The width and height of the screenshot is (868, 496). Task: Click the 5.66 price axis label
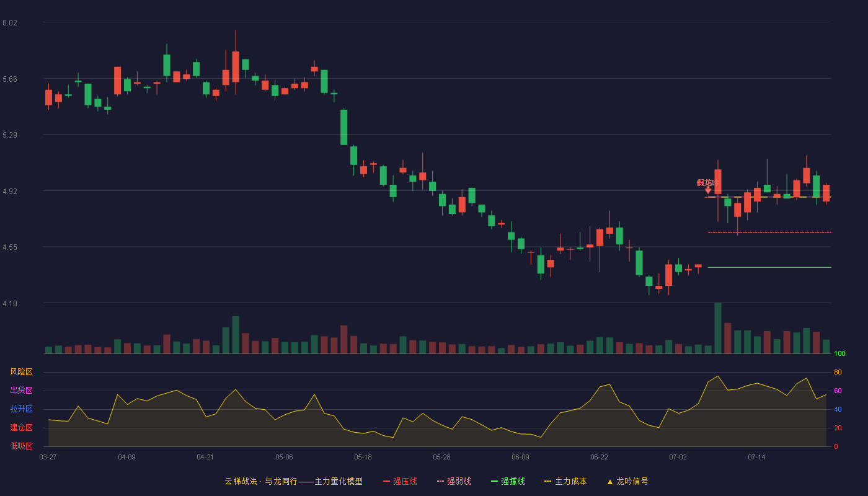pos(10,79)
